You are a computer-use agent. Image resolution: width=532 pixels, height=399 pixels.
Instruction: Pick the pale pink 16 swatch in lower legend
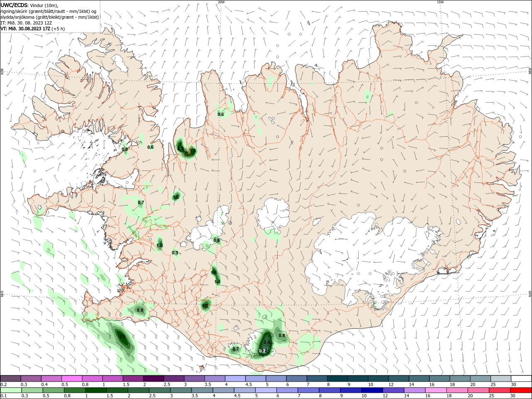(436, 390)
